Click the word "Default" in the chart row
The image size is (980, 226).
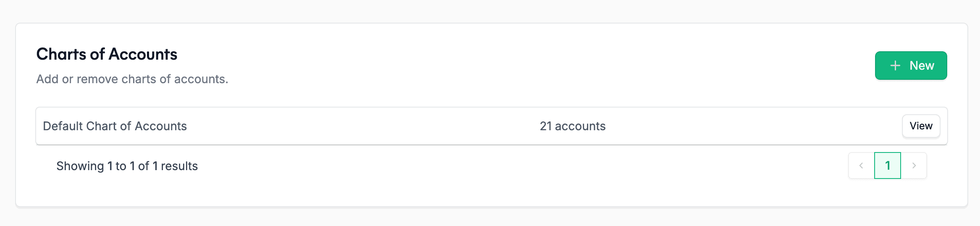[63, 126]
